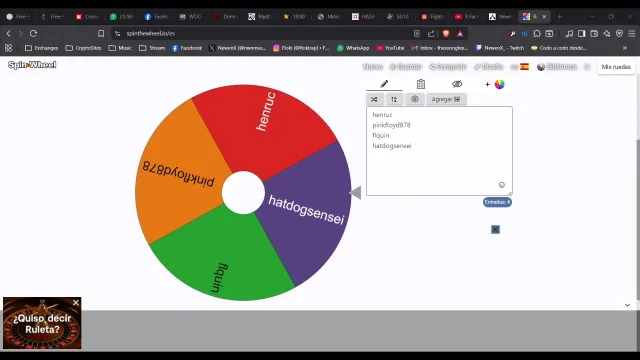Open the NewenX_ - Twitch bookmark
The height and width of the screenshot is (360, 640).
point(500,48)
